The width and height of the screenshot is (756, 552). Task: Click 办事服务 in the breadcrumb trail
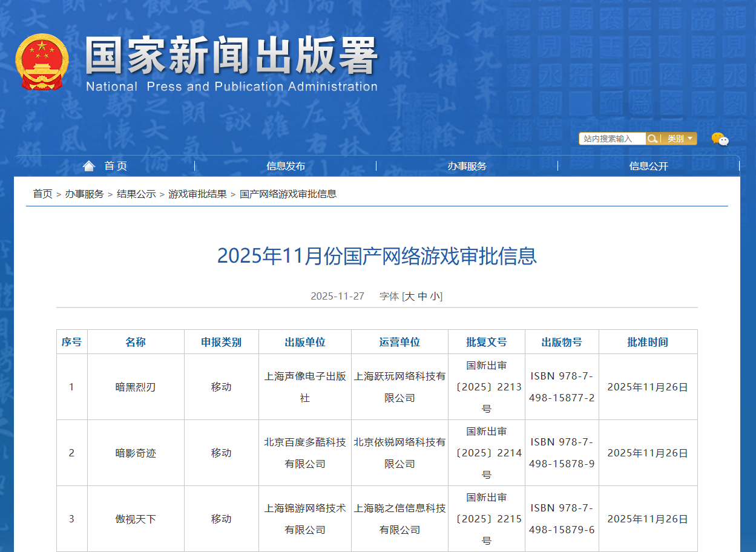tap(84, 194)
